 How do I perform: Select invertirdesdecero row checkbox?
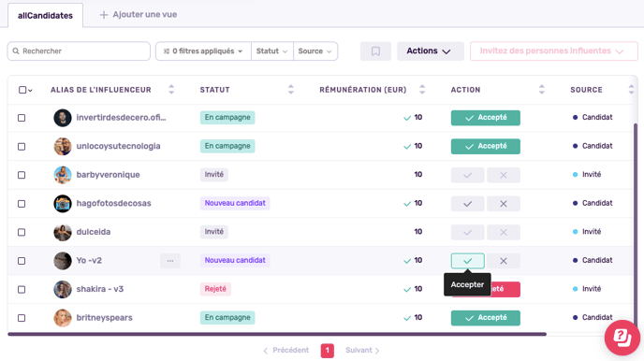coord(22,118)
